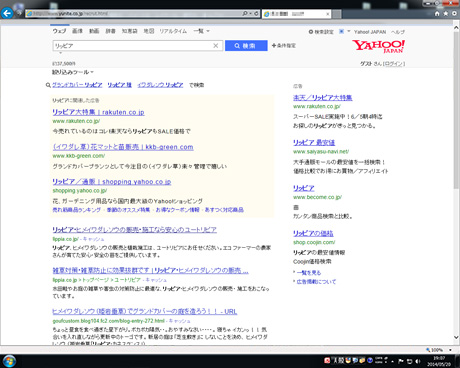Select the ウェブ search tab
This screenshot has height=368, width=460.
coord(59,31)
